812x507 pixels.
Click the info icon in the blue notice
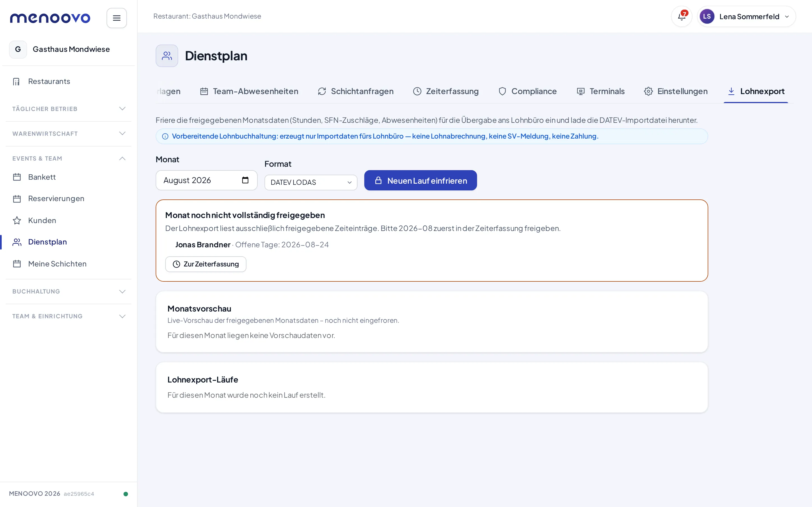click(165, 137)
